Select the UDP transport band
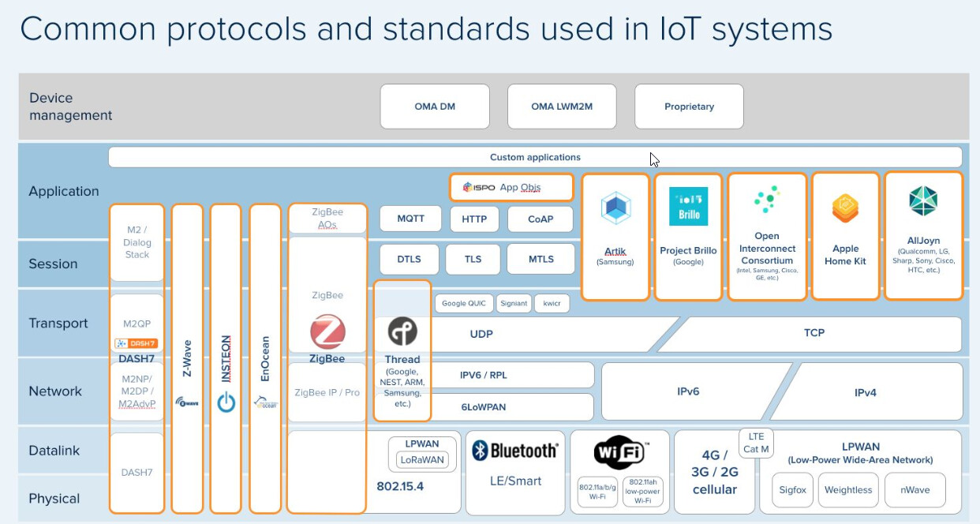The image size is (980, 524). [x=481, y=334]
